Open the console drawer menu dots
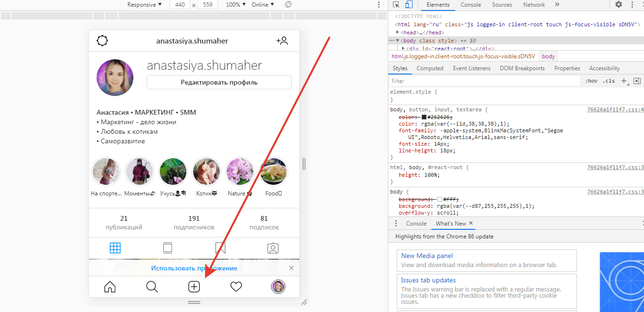 pyautogui.click(x=396, y=224)
